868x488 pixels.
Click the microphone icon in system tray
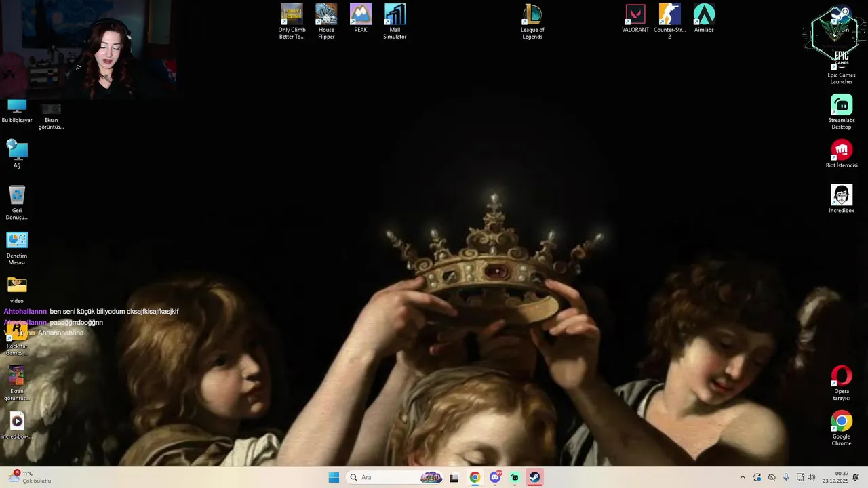tap(786, 477)
